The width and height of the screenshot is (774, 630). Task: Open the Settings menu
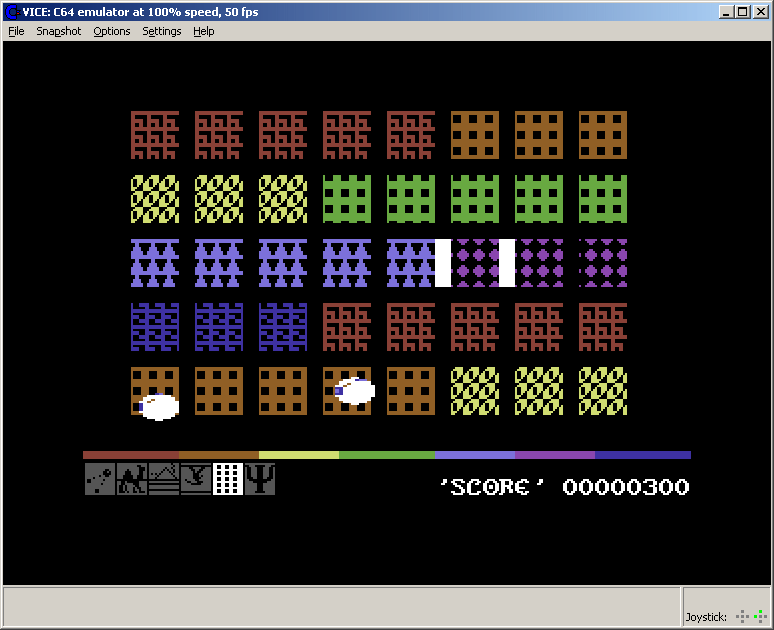(x=162, y=31)
